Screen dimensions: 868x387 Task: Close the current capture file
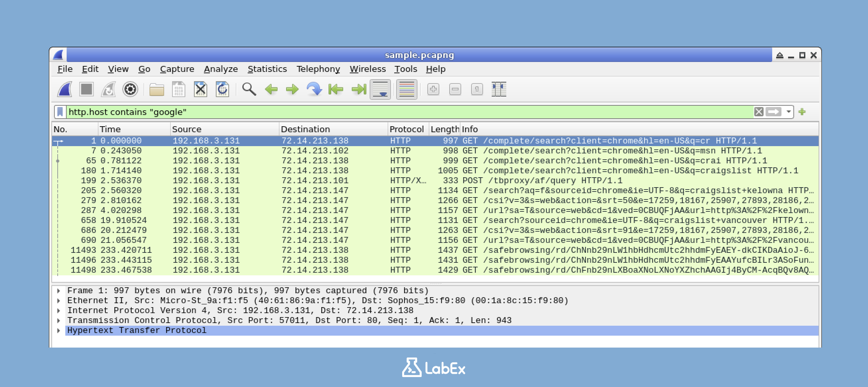pos(201,89)
